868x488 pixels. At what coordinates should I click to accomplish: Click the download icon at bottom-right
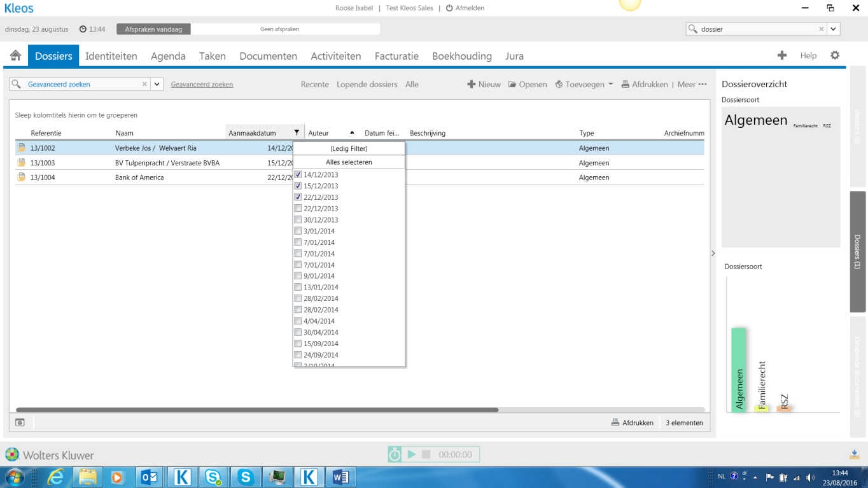pos(855,454)
